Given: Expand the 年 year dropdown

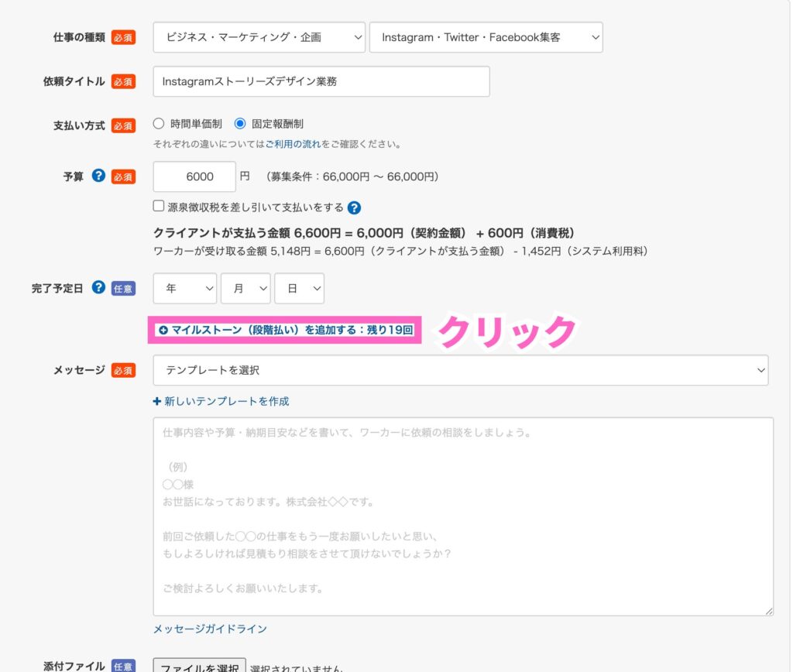Looking at the screenshot, I should point(185,288).
